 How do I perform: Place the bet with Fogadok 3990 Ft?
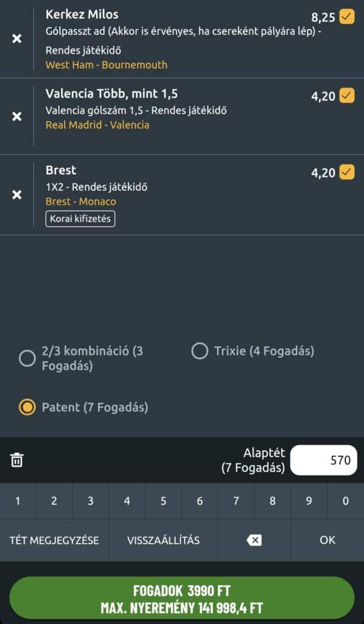coord(181,600)
